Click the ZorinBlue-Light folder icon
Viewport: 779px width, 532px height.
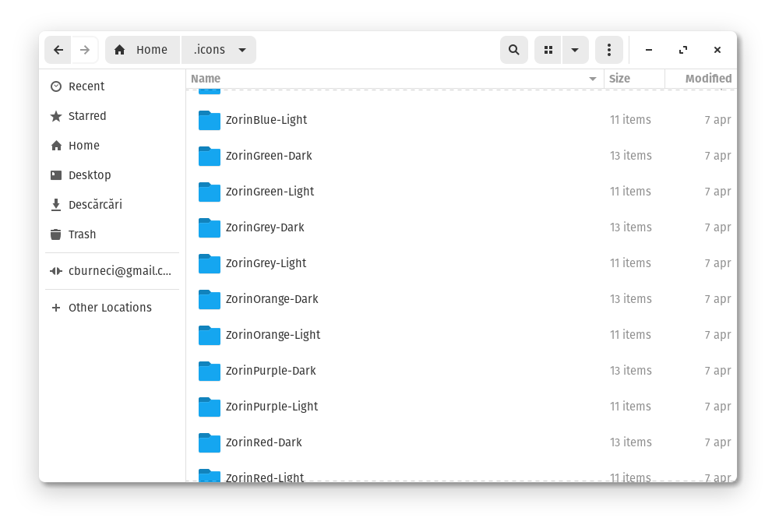point(209,120)
